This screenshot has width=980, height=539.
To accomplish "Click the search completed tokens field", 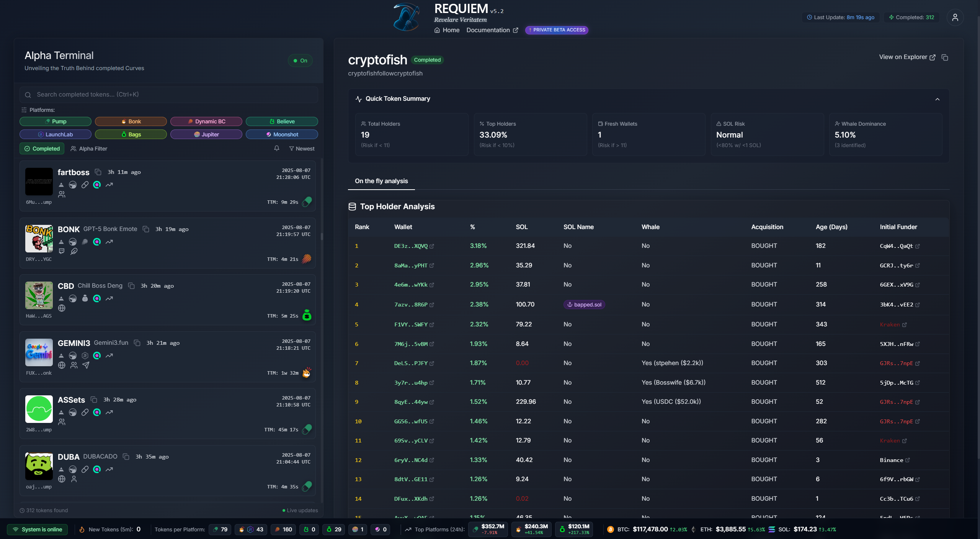I will tap(169, 94).
